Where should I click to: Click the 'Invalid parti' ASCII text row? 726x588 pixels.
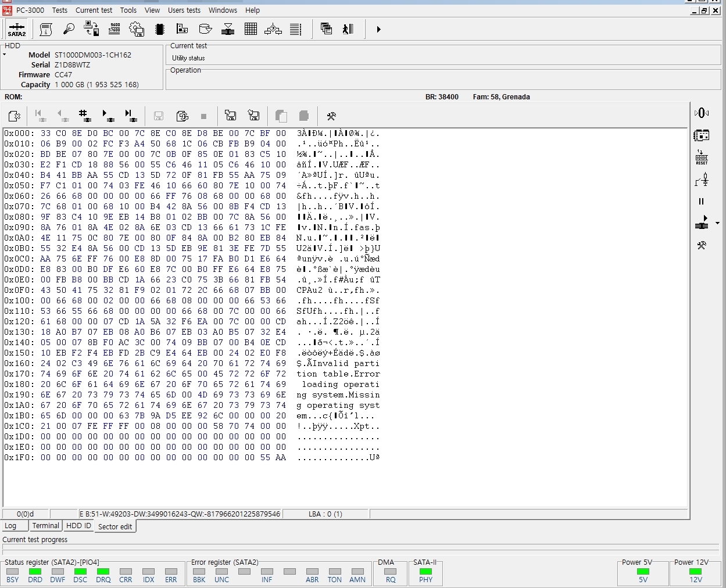(338, 363)
